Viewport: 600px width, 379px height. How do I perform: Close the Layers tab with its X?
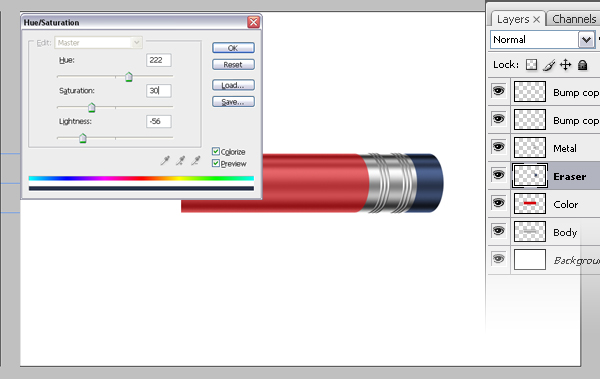click(x=536, y=19)
